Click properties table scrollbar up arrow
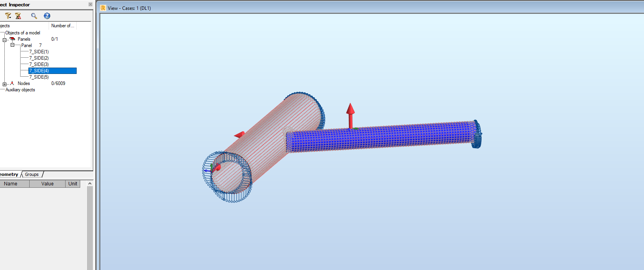 coord(90,183)
